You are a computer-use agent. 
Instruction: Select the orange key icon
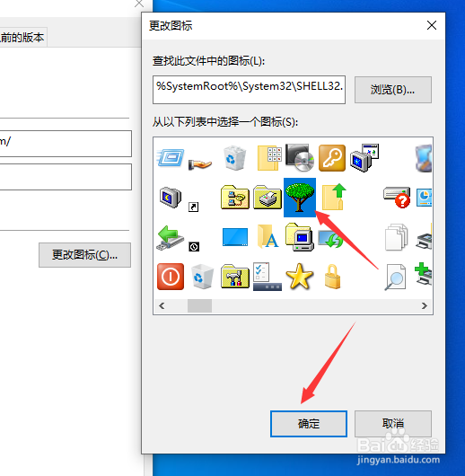pyautogui.click(x=332, y=158)
